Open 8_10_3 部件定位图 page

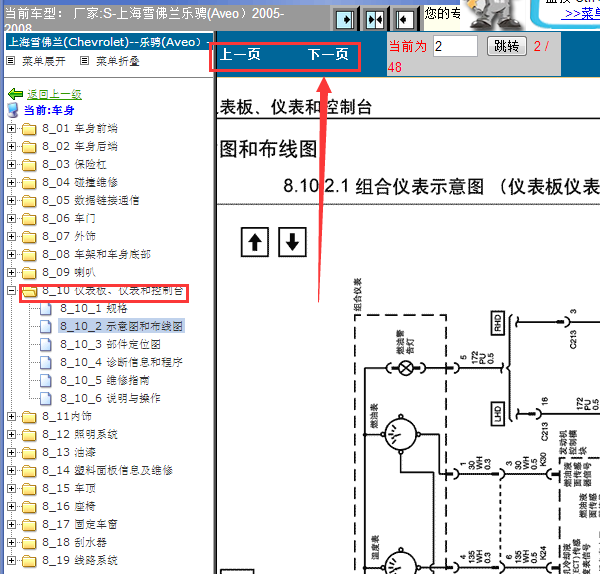tap(110, 344)
